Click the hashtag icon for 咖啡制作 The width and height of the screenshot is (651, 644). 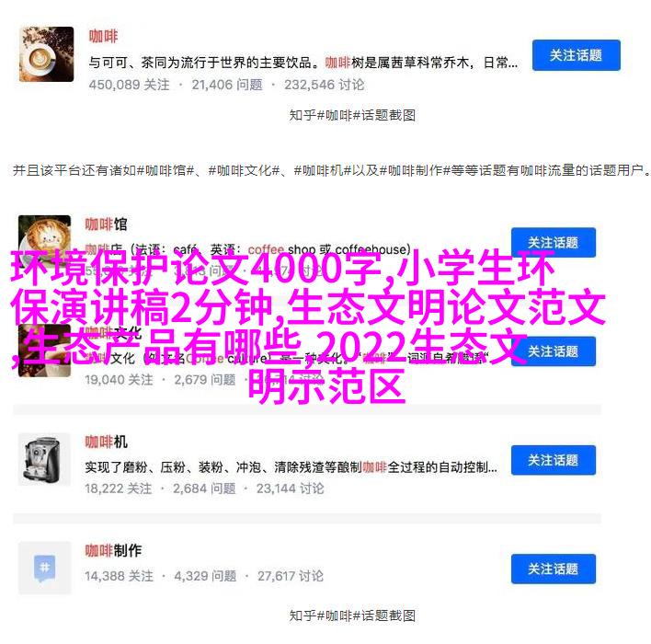pyautogui.click(x=44, y=568)
